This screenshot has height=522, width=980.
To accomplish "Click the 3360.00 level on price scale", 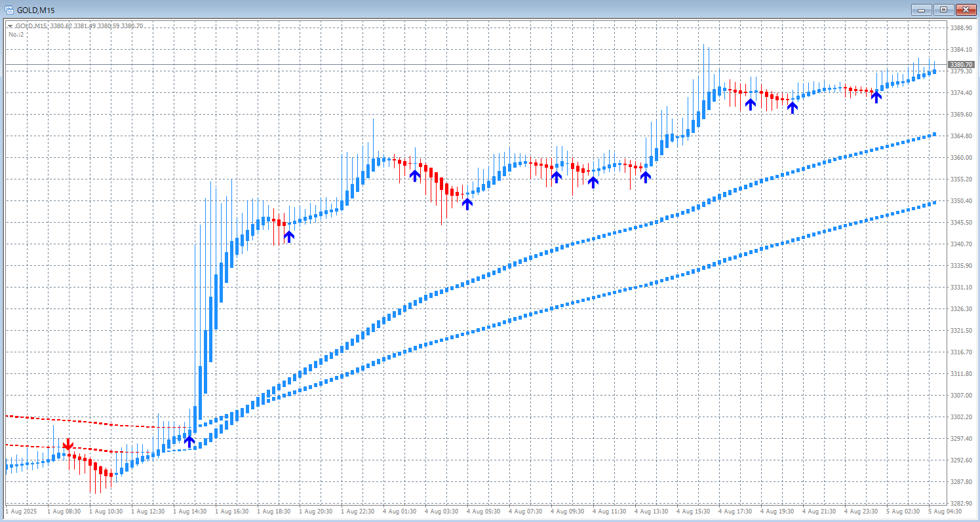I will point(962,158).
